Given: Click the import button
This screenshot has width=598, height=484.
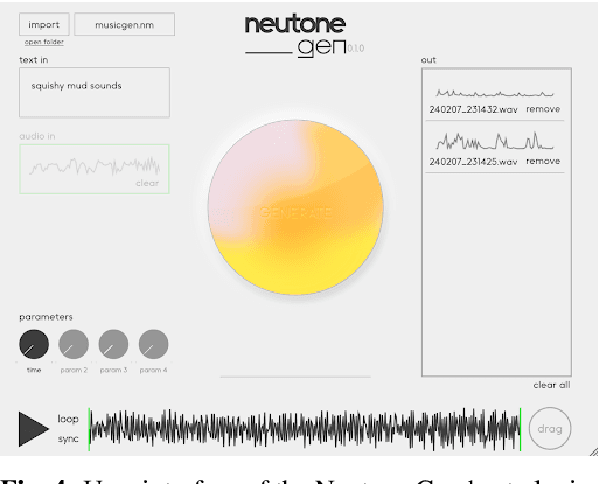Looking at the screenshot, I should (44, 24).
